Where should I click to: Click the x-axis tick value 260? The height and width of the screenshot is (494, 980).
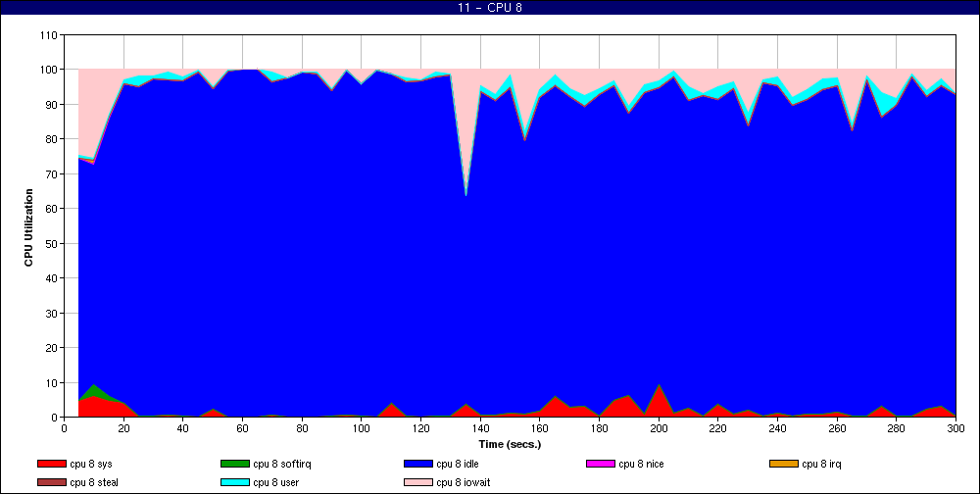[x=837, y=428]
